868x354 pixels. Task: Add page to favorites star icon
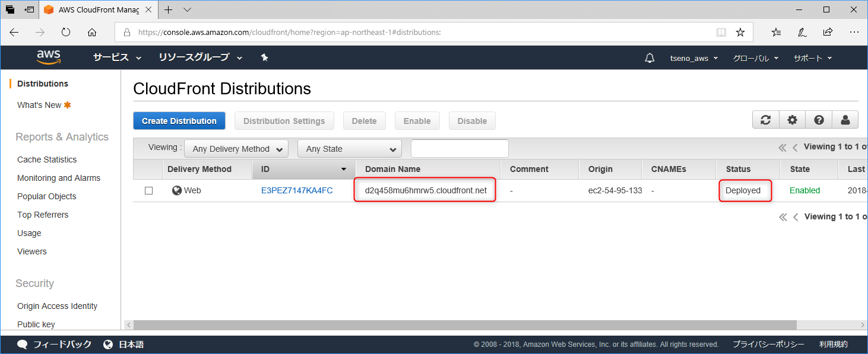[740, 32]
